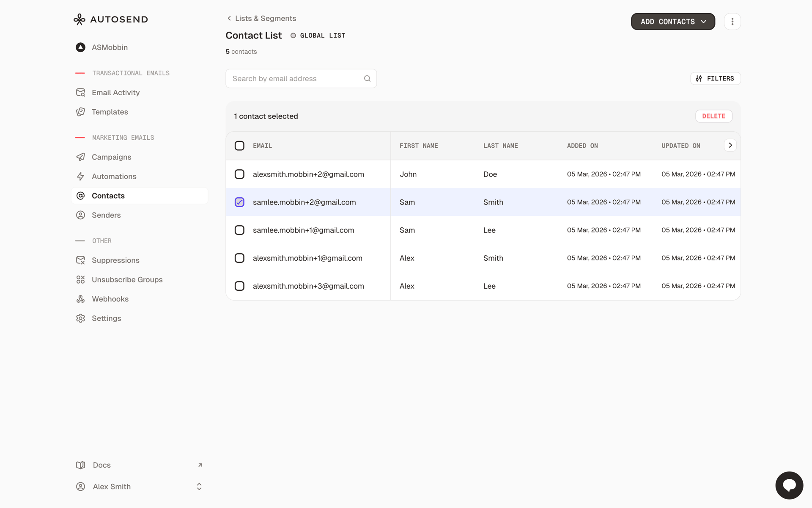Screen dimensions: 812x508
Task: Click the Alex Smith user avatar icon
Action: (80, 487)
